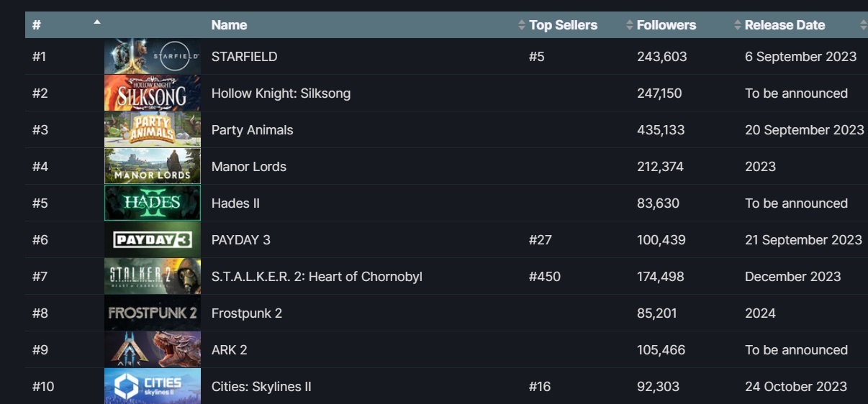Select the Cities: Skylines II thumbnail
Image resolution: width=868 pixels, height=404 pixels.
152,386
